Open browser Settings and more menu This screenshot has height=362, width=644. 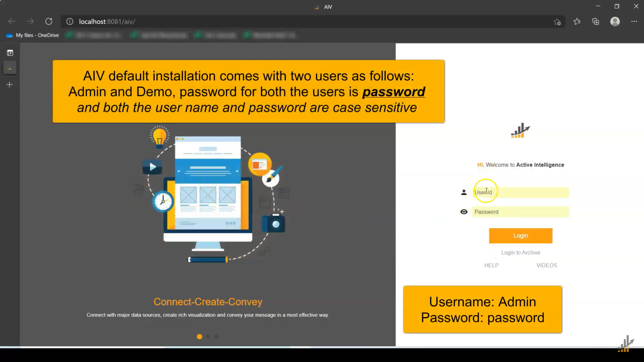[634, 21]
